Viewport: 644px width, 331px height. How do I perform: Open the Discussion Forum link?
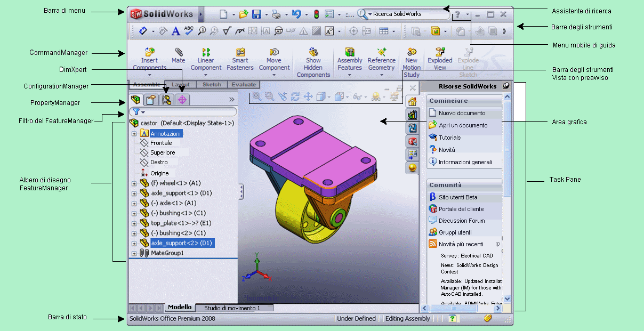click(x=462, y=221)
